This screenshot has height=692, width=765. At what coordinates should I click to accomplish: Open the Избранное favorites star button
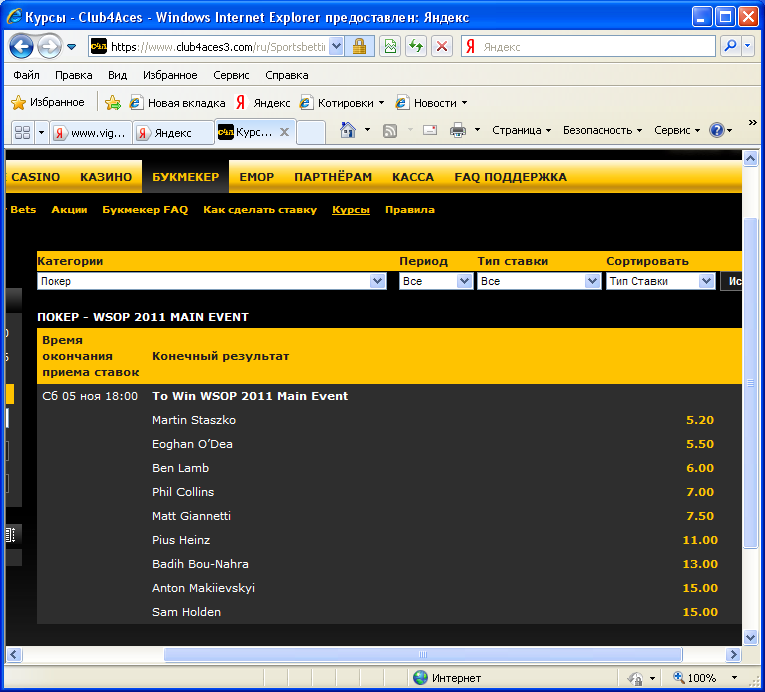click(48, 102)
